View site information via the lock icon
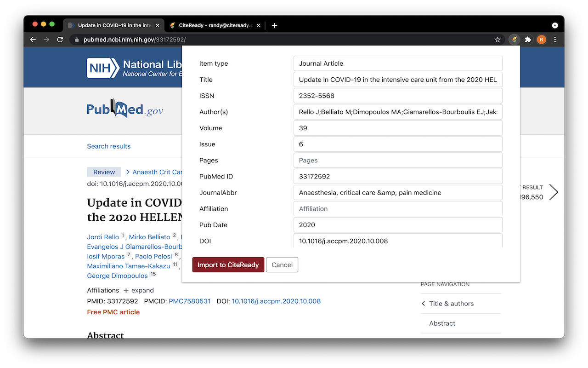 [77, 40]
